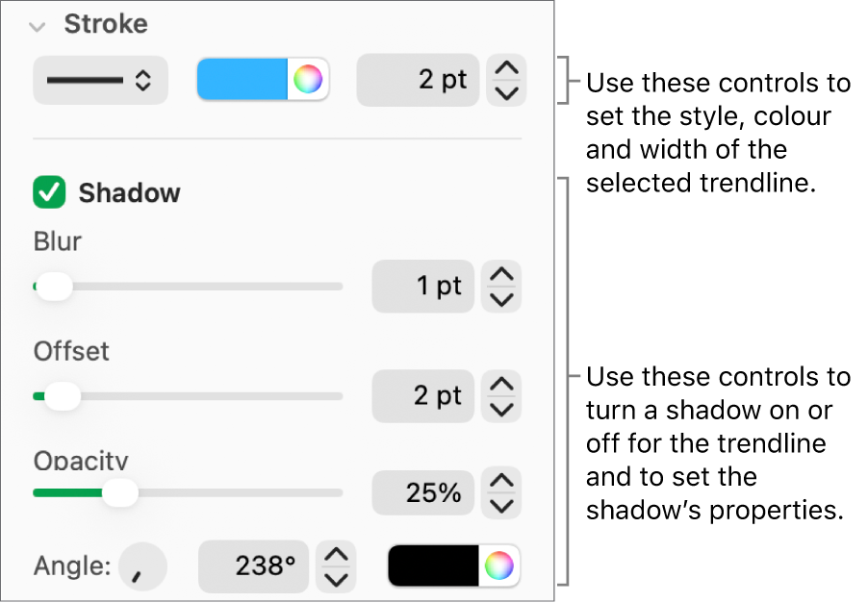Click the 238° angle value field
The width and height of the screenshot is (868, 603).
253,566
